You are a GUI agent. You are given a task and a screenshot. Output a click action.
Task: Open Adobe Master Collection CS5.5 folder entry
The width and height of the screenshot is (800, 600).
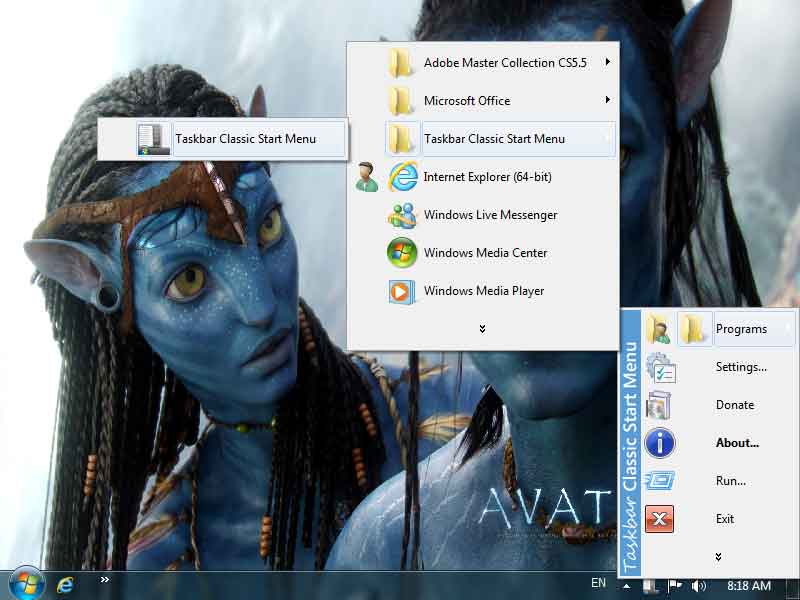click(x=483, y=63)
